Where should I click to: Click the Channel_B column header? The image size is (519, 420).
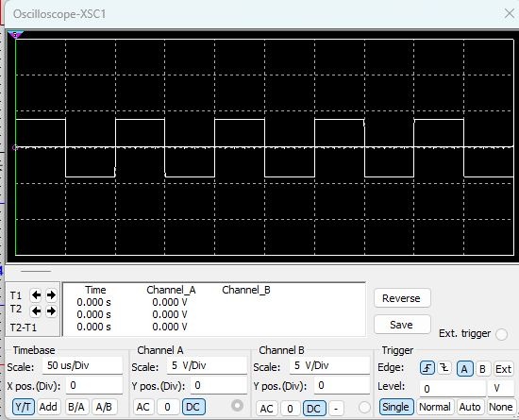click(246, 290)
